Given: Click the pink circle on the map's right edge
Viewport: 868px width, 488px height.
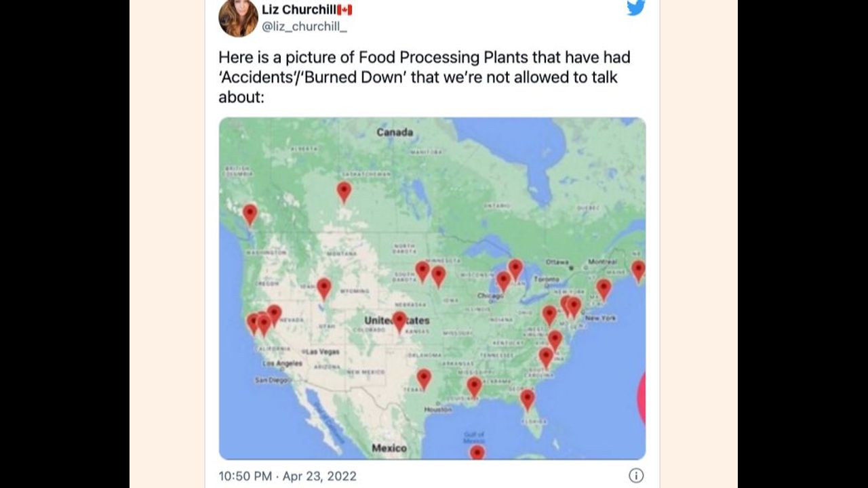Looking at the screenshot, I should pyautogui.click(x=641, y=397).
